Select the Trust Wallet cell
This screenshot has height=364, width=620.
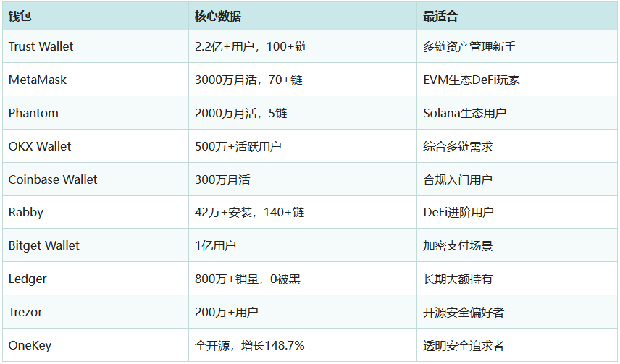[96, 46]
